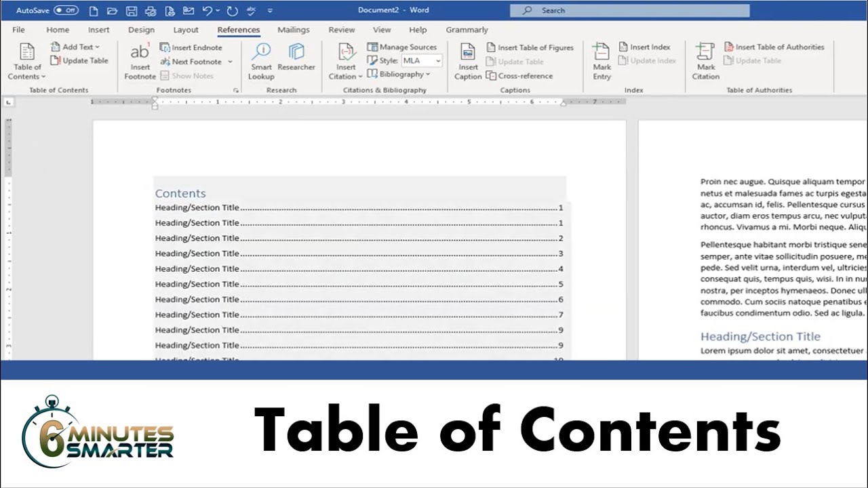Switch to the Review tab
The image size is (868, 488).
tap(342, 30)
